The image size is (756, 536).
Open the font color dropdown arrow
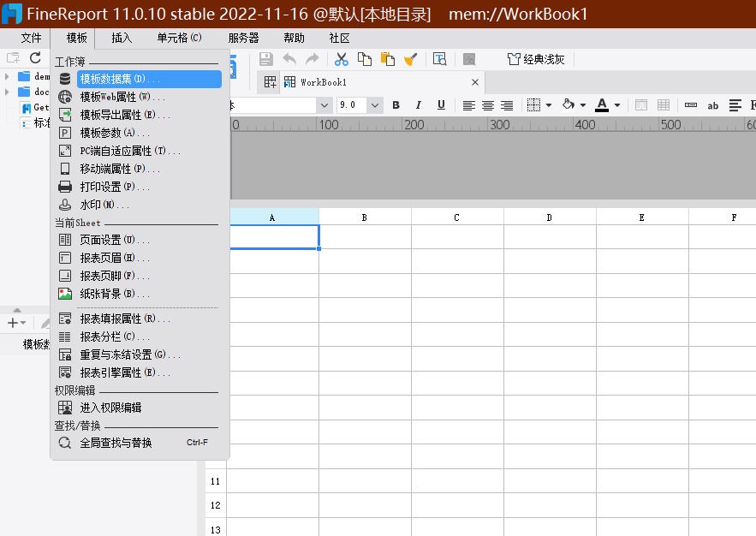coord(617,105)
